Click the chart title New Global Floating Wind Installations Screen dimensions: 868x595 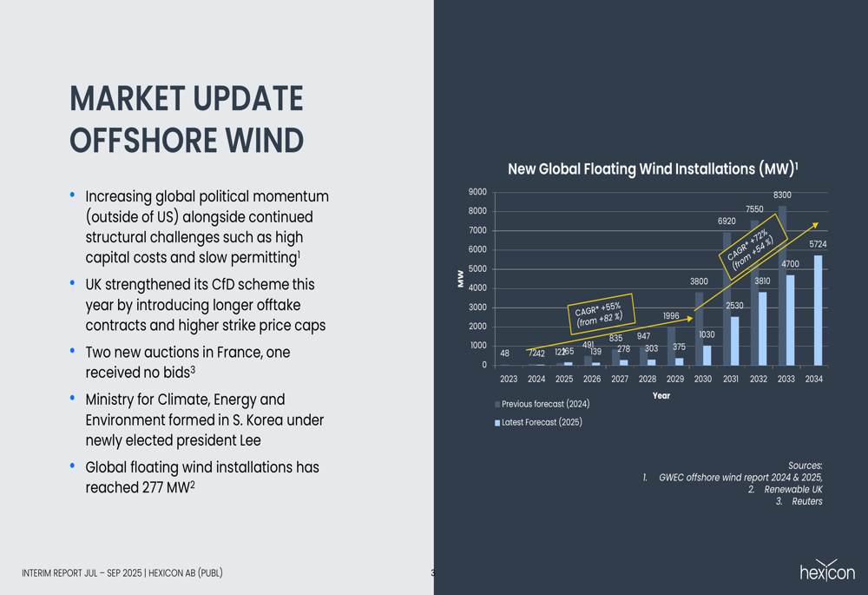click(652, 169)
